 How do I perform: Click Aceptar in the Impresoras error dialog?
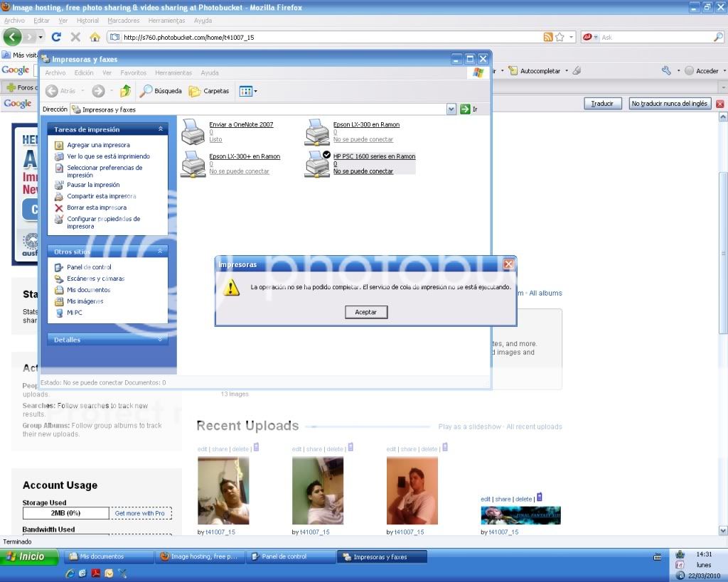pos(365,312)
